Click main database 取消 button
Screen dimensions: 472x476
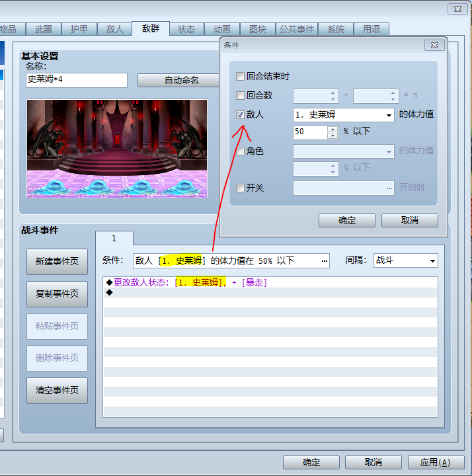pyautogui.click(x=374, y=462)
